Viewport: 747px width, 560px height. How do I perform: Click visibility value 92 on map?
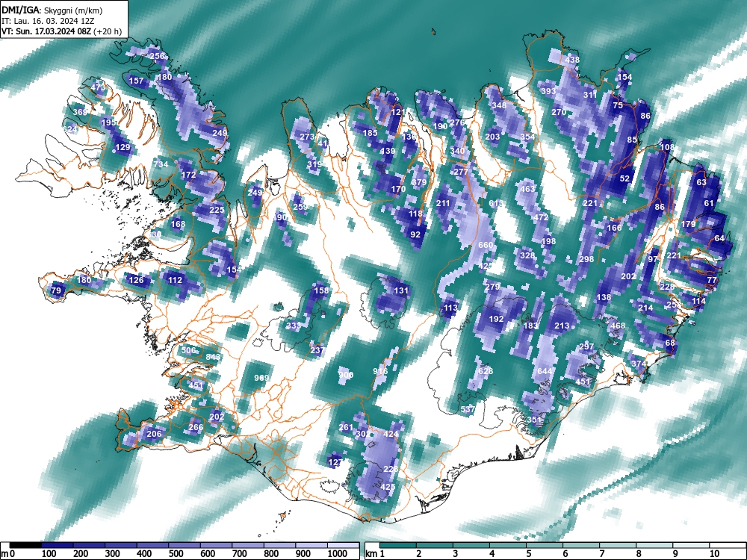(x=415, y=234)
